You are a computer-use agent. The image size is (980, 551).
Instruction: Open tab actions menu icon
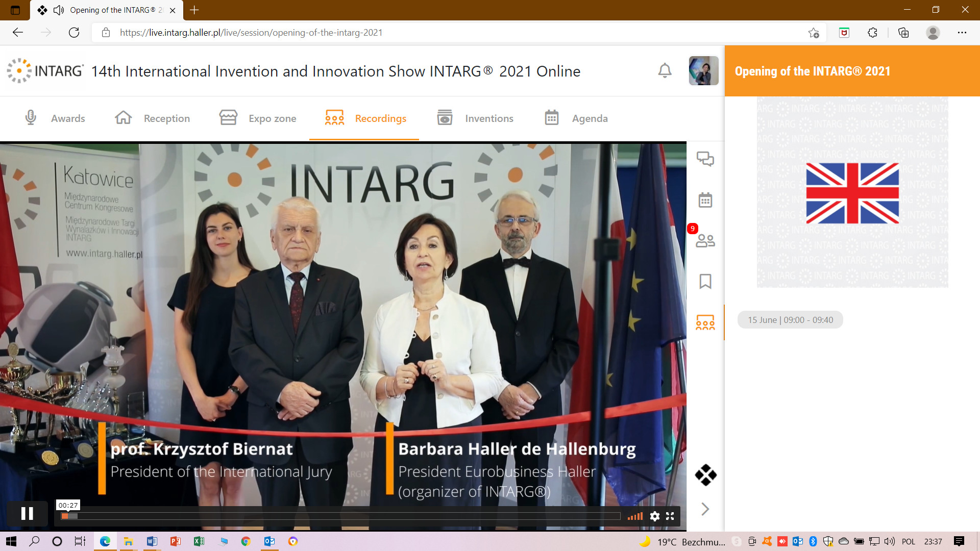[15, 10]
